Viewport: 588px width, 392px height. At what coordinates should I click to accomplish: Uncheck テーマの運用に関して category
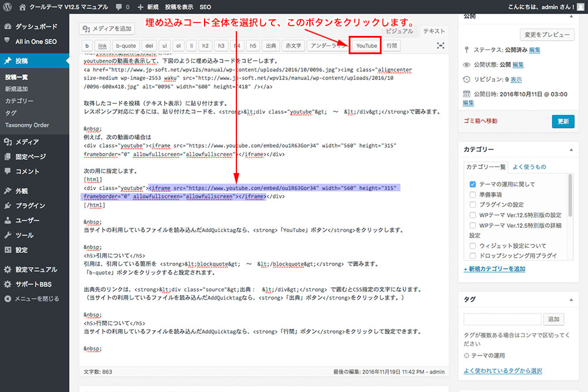pos(473,184)
